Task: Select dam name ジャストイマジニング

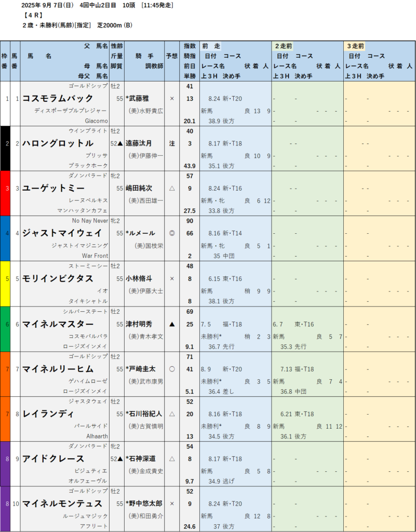Action: tap(79, 245)
